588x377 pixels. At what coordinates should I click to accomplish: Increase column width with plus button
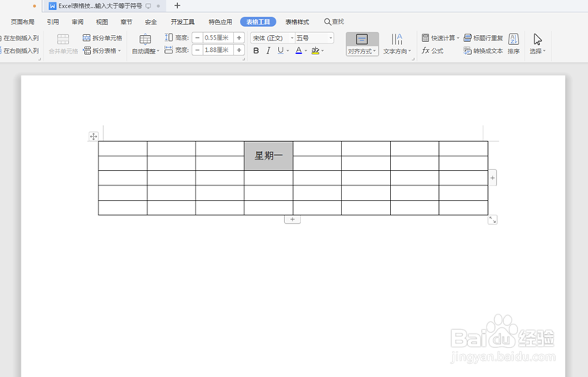click(239, 50)
